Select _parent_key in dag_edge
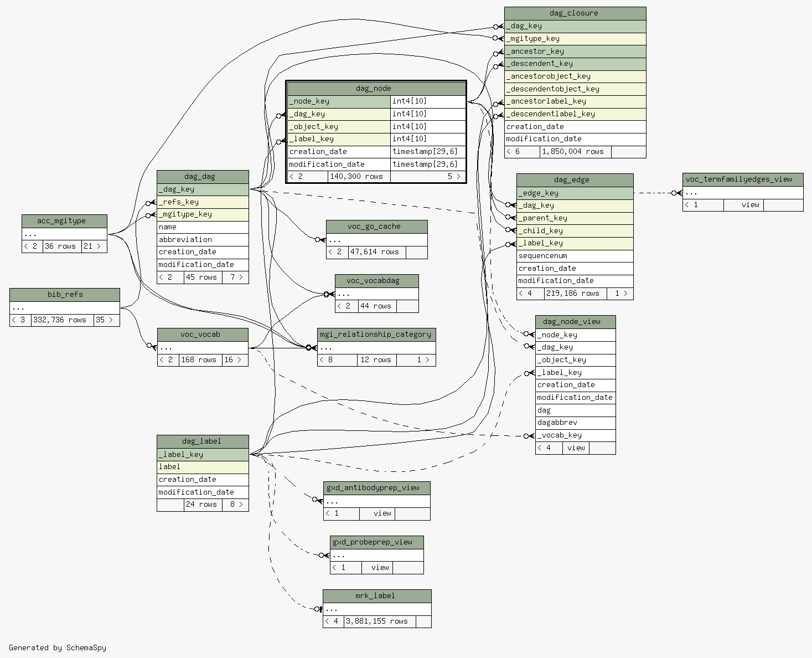The width and height of the screenshot is (812, 658). (575, 218)
